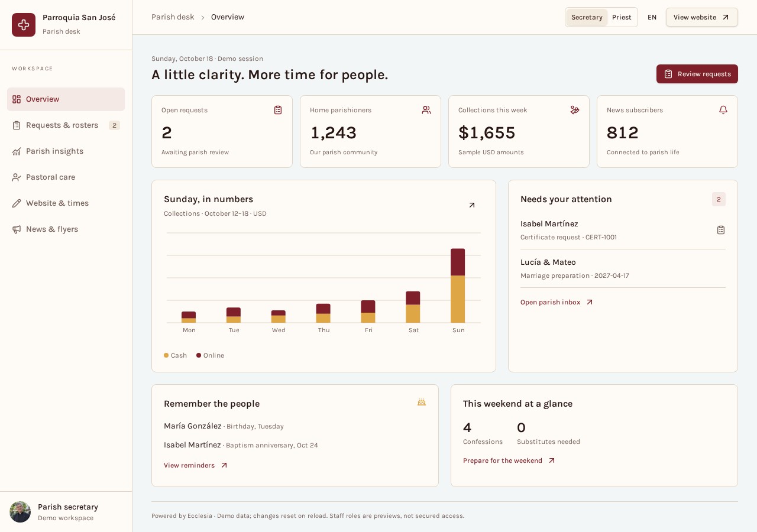Viewport: 757px width, 532px height.
Task: Click the 1,243 home parishioners figure
Action: click(334, 133)
